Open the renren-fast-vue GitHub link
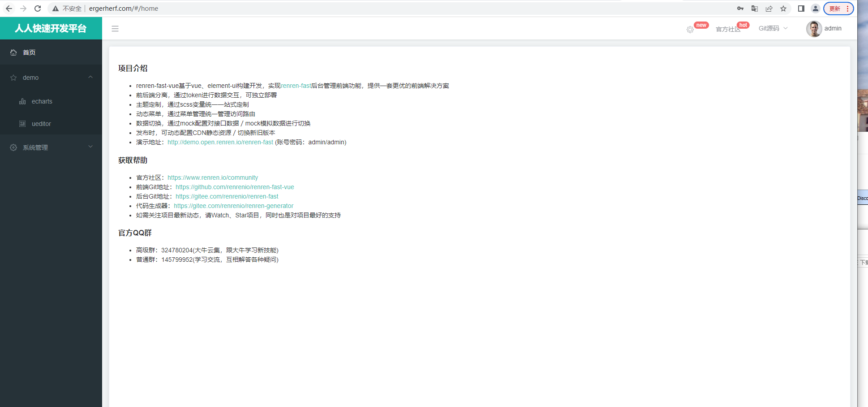Screen dimensions: 868x407 235,187
